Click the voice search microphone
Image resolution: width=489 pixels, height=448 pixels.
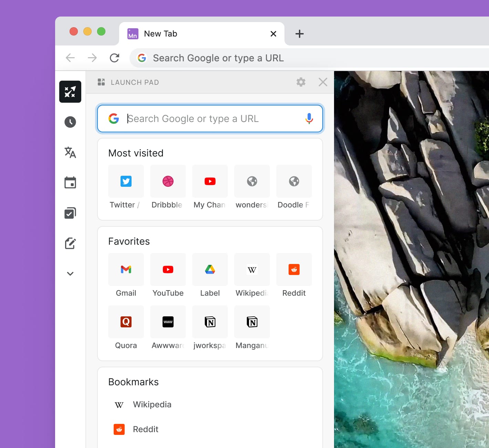coord(309,119)
